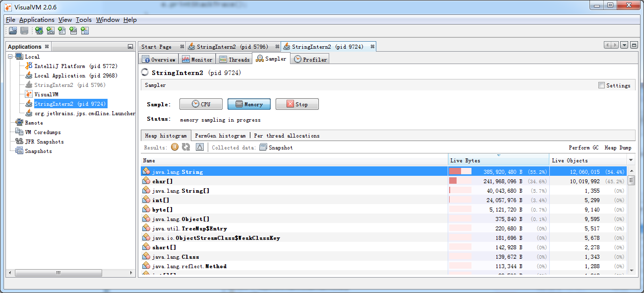Click the tab scroll left arrow

point(607,45)
